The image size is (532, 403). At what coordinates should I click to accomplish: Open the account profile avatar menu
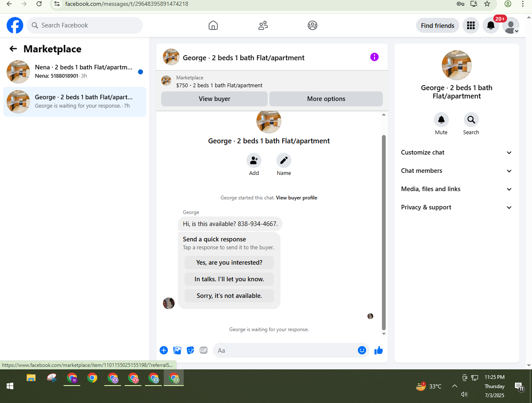511,25
